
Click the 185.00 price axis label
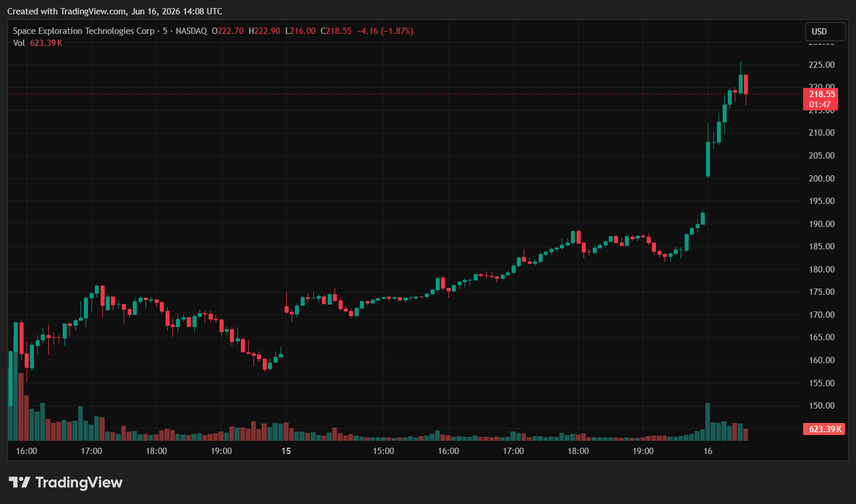(x=822, y=247)
